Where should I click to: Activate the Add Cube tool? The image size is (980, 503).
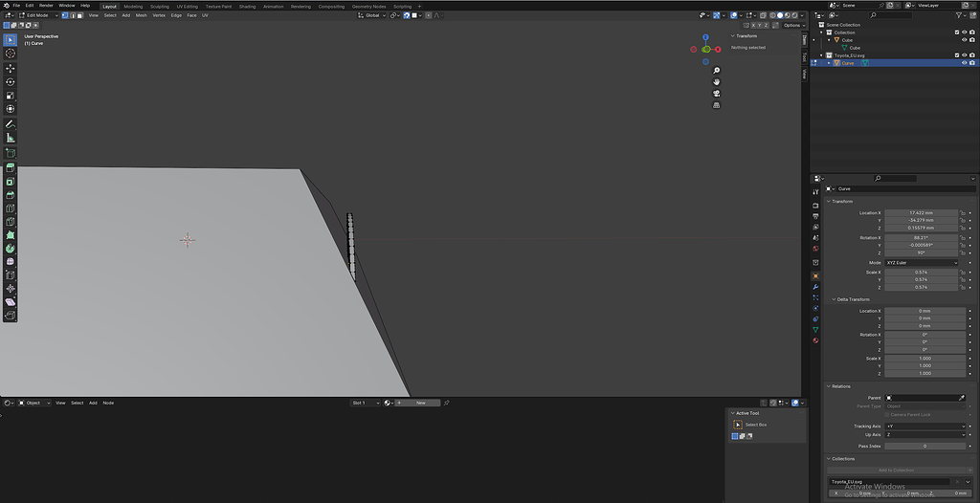coord(10,153)
